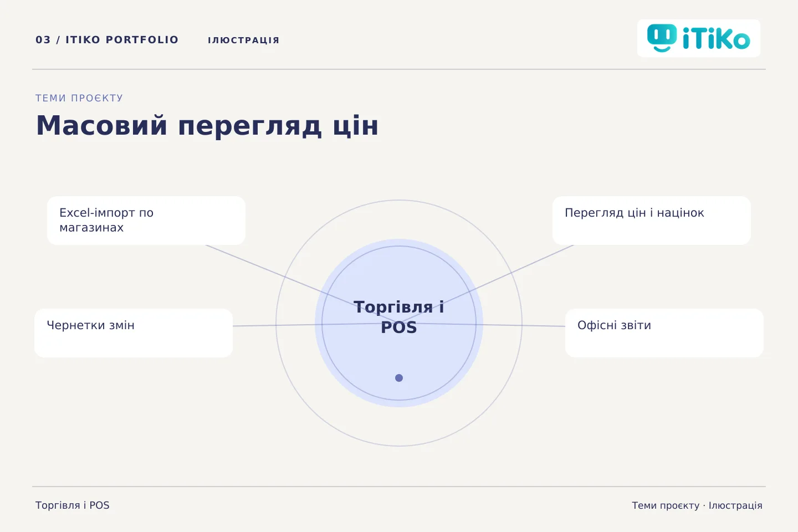The height and width of the screenshot is (532, 798).
Task: Click footer text "Торгівля і POS"
Action: [x=73, y=505]
